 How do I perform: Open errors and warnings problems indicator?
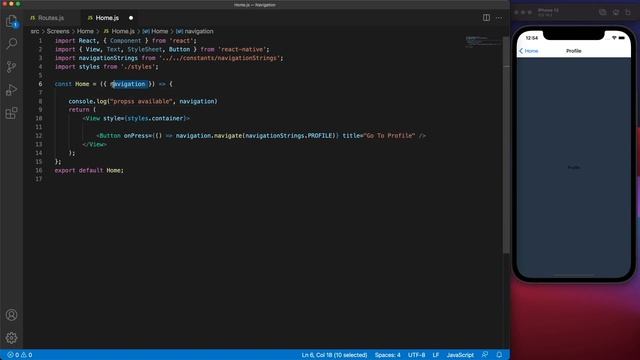[x=20, y=355]
